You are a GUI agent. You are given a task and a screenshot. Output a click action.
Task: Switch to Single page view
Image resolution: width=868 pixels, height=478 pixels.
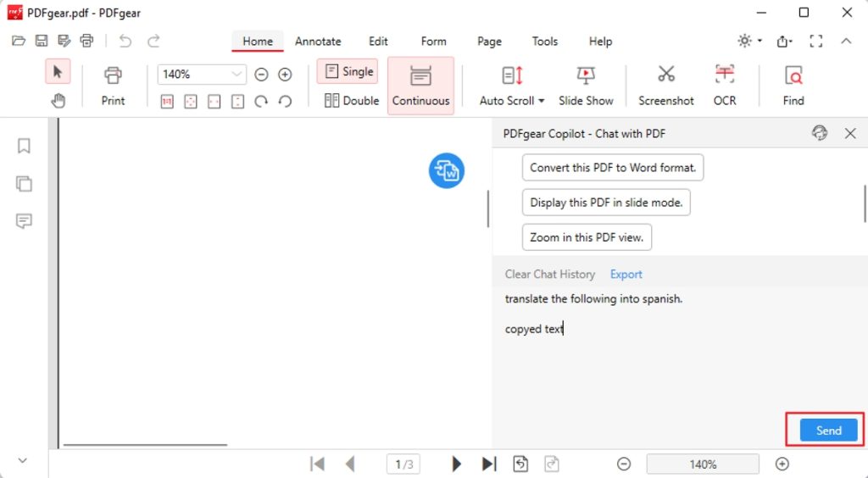[x=348, y=71]
